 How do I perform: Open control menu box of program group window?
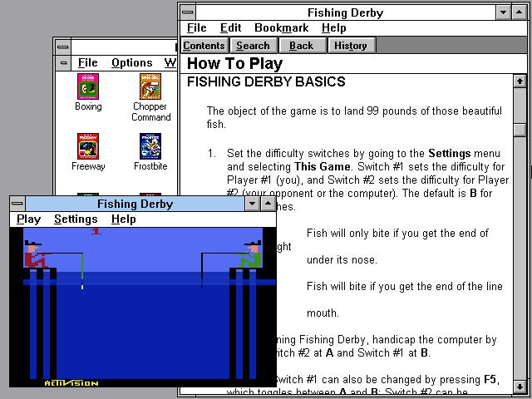point(63,47)
